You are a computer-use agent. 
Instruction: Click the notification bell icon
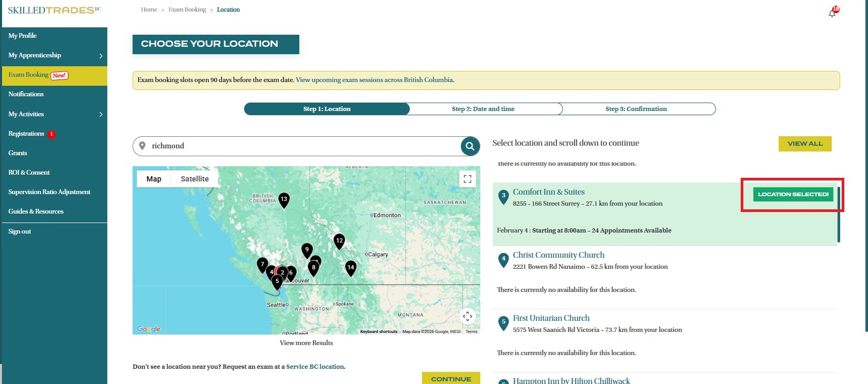(x=832, y=13)
